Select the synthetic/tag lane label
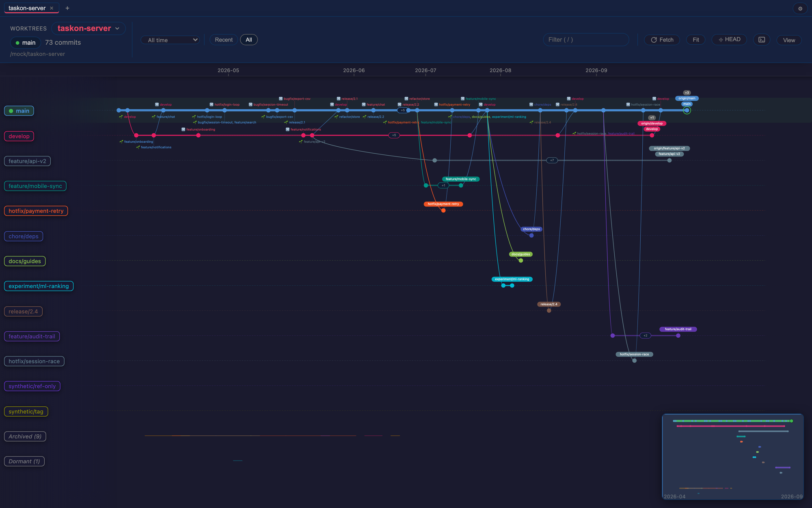 [x=26, y=412]
